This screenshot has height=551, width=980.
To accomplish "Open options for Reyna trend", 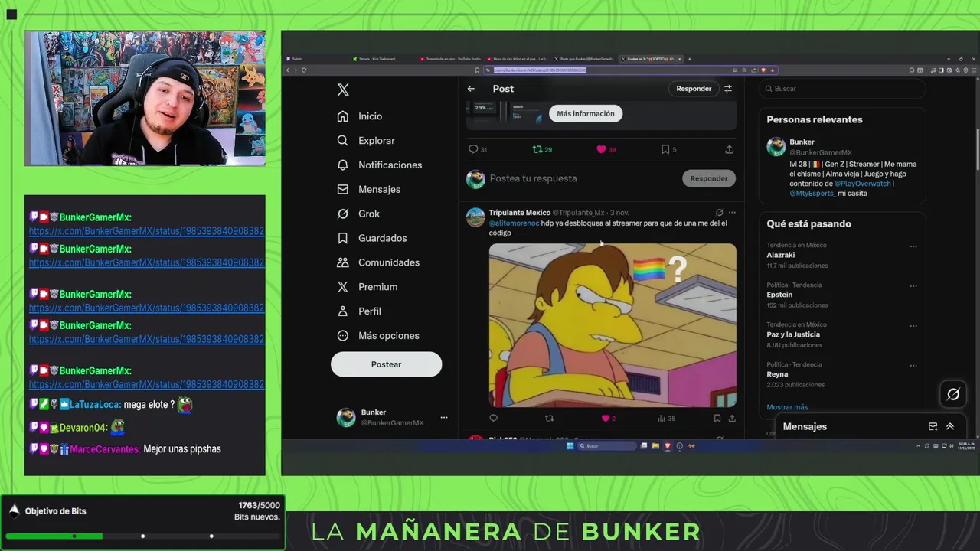I will (913, 366).
